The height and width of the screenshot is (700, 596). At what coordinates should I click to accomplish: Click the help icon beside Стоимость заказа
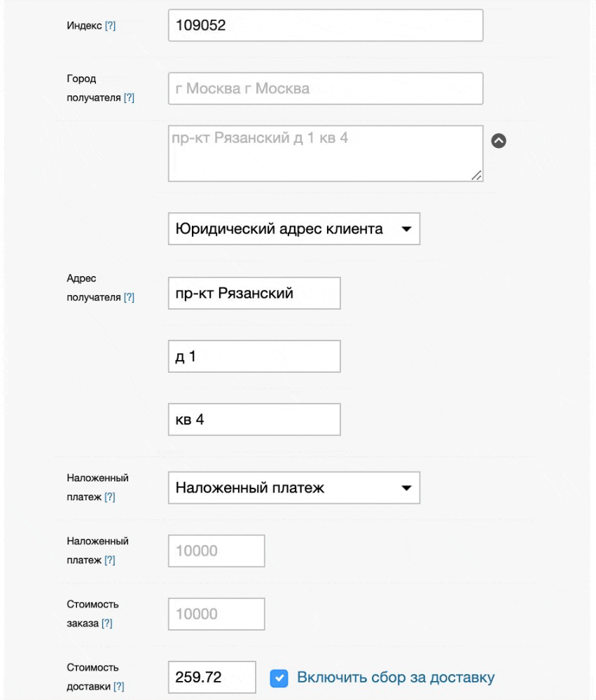pos(107,623)
